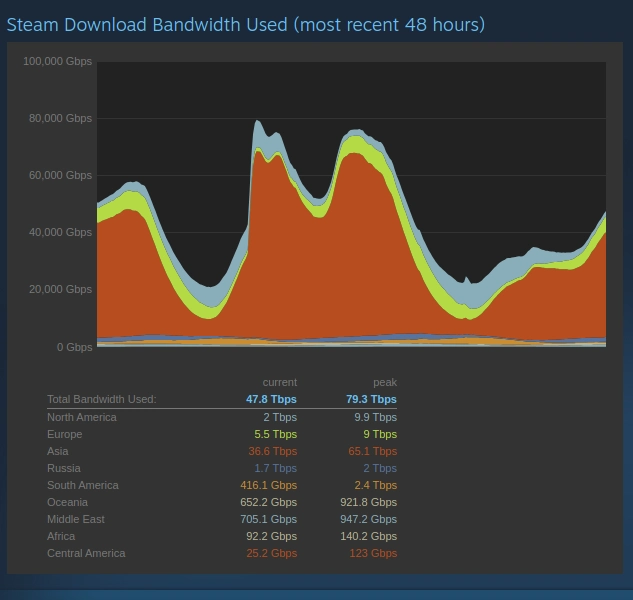Select the 0 Gbps axis label
This screenshot has width=633, height=600.
click(x=74, y=347)
